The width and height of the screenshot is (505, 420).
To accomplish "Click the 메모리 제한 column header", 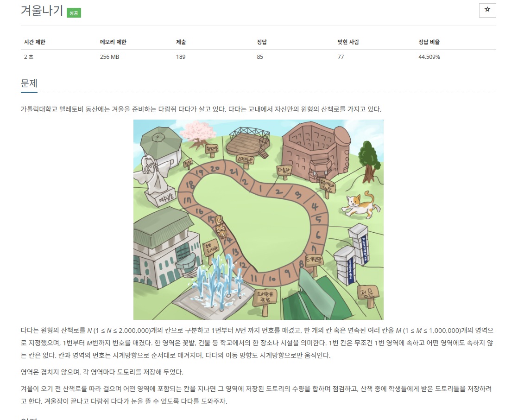I will click(113, 42).
